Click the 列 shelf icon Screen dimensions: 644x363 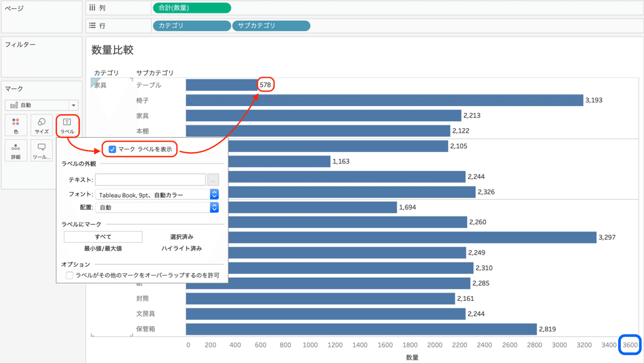pos(93,8)
